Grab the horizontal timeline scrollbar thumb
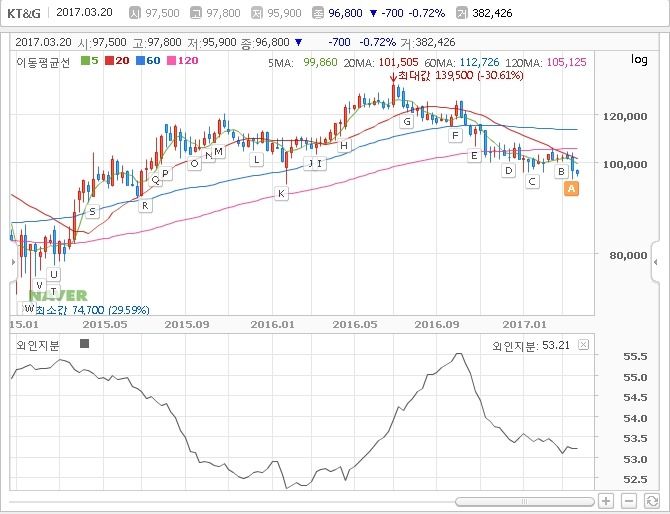670x514 pixels. click(525, 502)
